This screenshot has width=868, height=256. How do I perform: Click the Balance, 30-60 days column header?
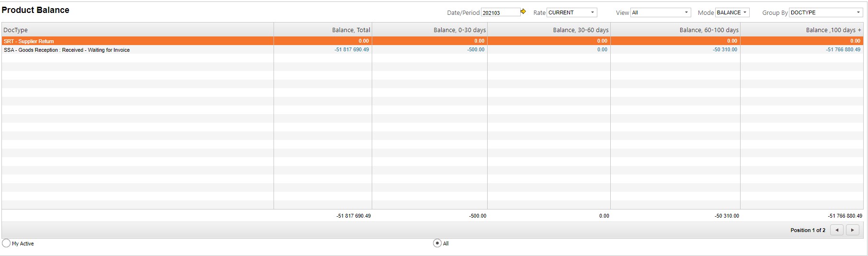coord(580,30)
